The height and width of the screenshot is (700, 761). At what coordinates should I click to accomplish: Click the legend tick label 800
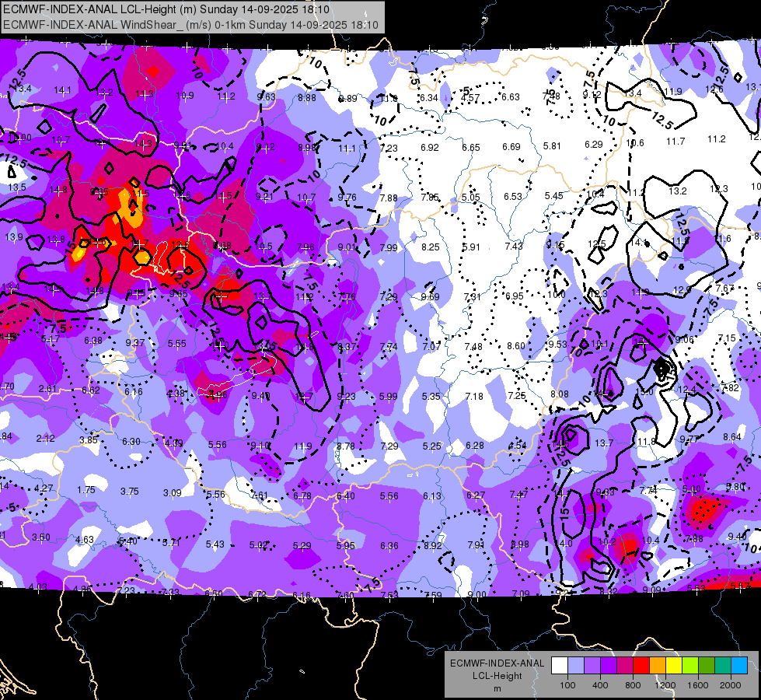633,685
